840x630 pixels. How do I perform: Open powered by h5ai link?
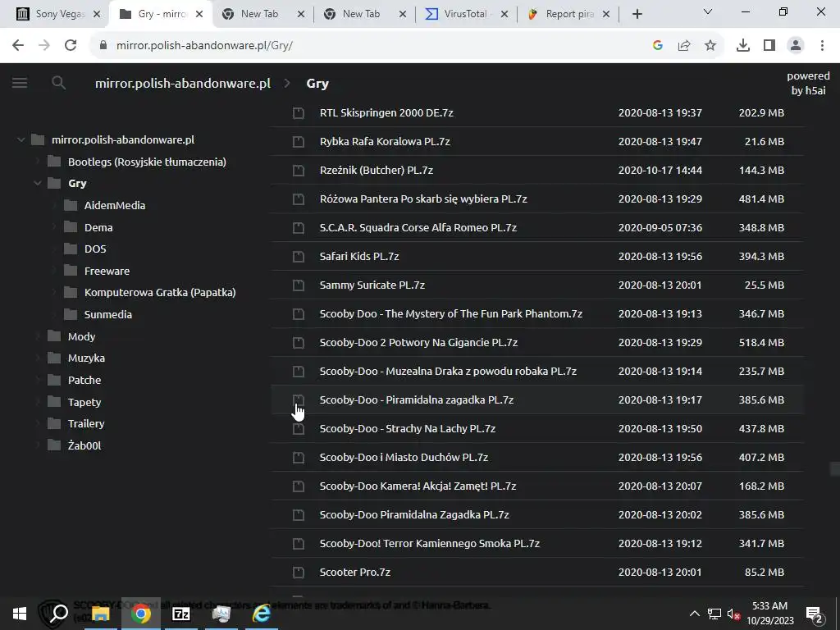click(x=808, y=83)
